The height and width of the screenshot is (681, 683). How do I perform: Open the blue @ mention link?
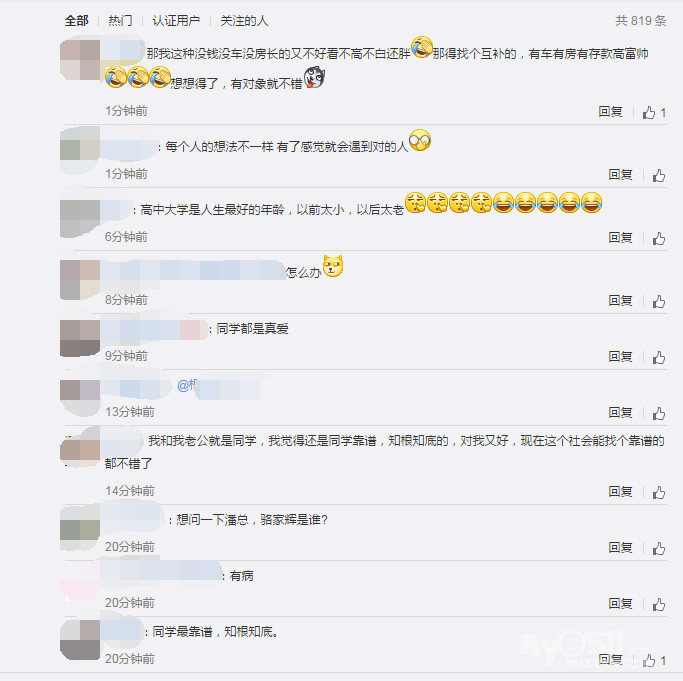click(x=187, y=385)
